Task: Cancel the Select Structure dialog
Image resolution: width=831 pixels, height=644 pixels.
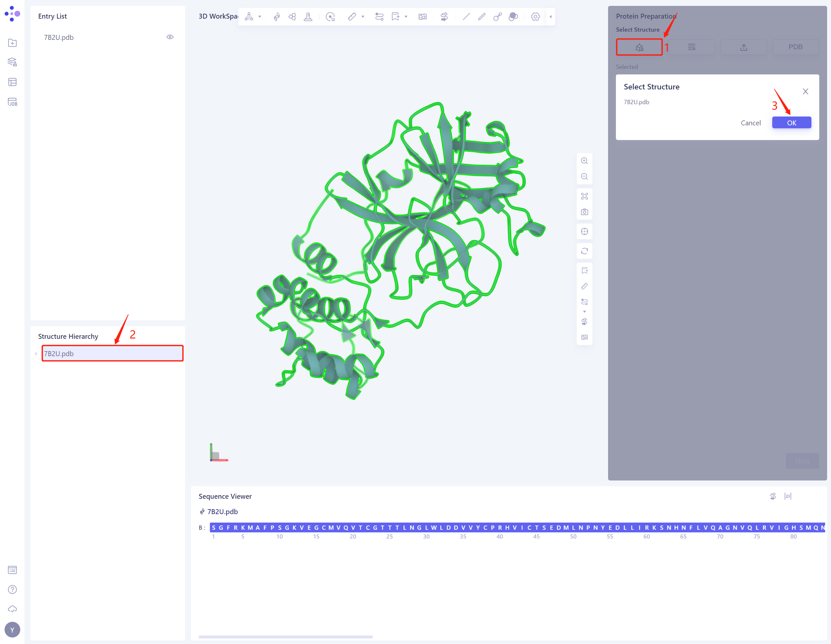Action: (751, 123)
